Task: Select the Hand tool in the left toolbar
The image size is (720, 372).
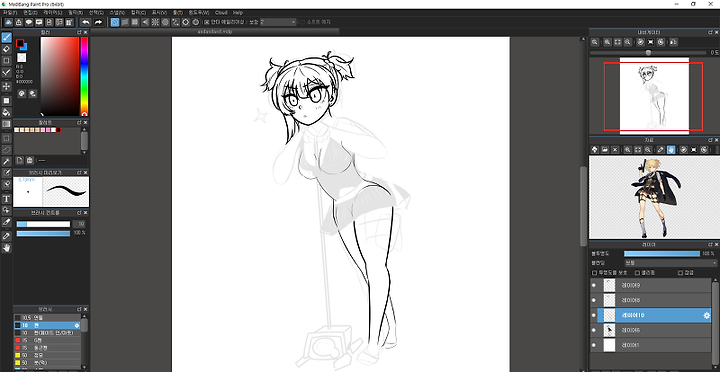Action: pyautogui.click(x=6, y=248)
